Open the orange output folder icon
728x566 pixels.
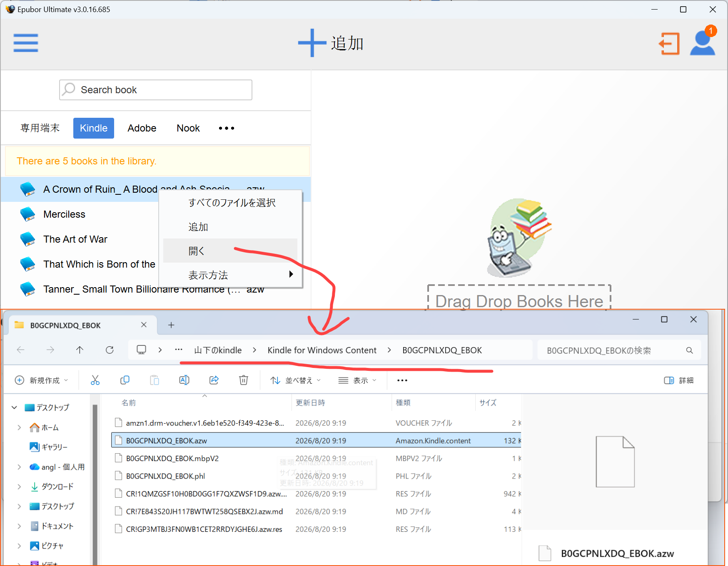click(669, 44)
